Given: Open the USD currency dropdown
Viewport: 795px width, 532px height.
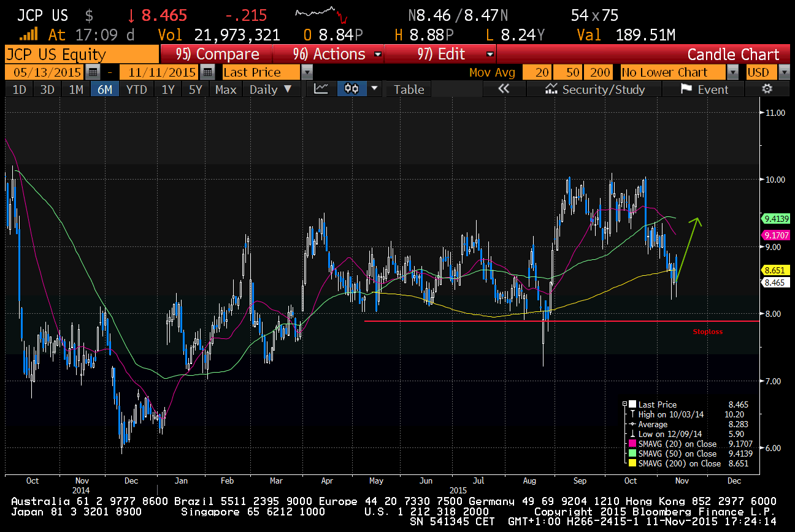Looking at the screenshot, I should click(784, 72).
